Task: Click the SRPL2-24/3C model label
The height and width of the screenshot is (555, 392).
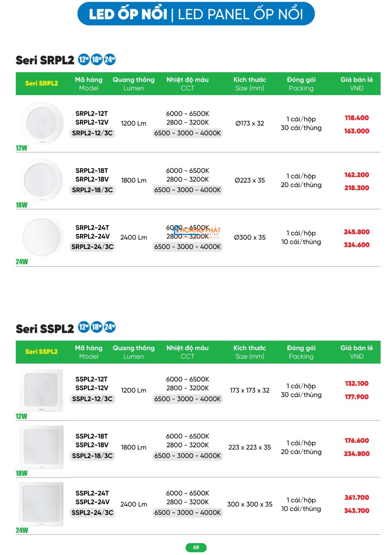Action: (x=92, y=247)
